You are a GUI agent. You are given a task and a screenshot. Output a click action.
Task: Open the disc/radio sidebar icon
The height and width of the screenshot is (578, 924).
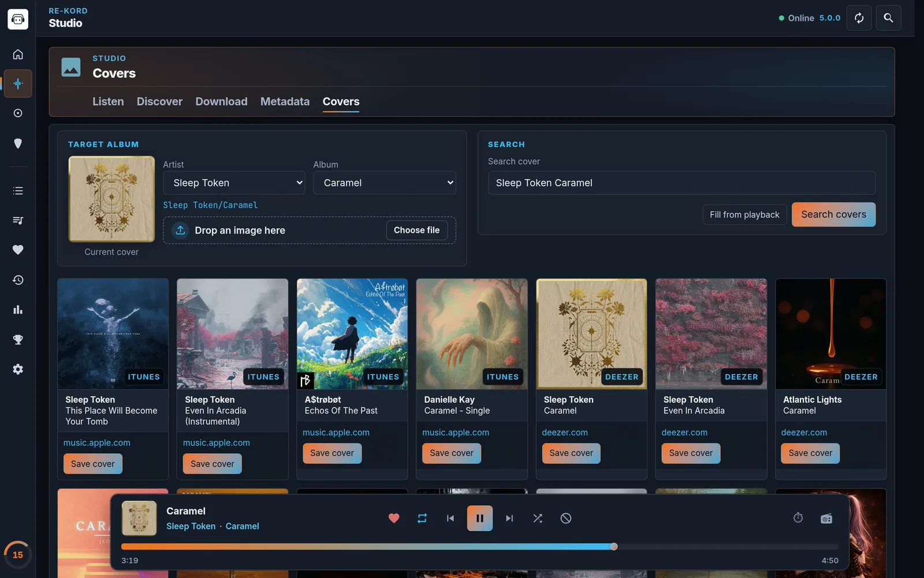coord(18,113)
